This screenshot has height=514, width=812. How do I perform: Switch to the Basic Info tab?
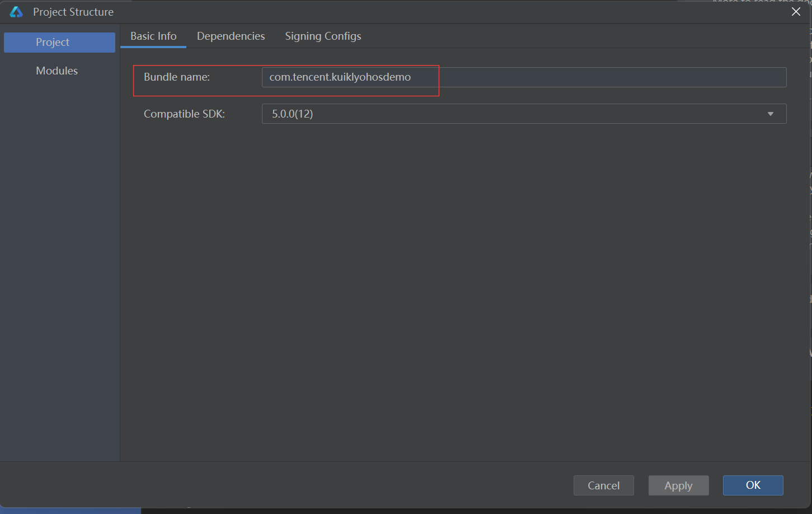pos(153,36)
